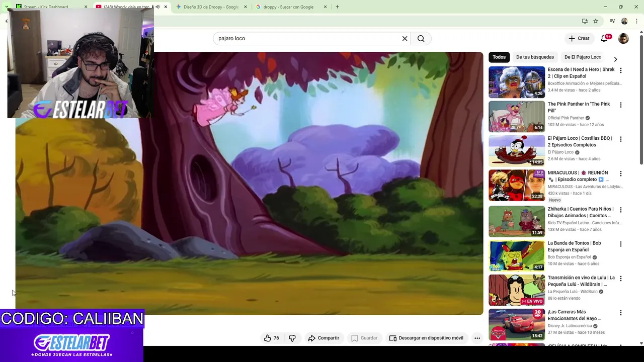The image size is (644, 362).
Task: Open options for Shrek 2 clip video
Action: 620,70
